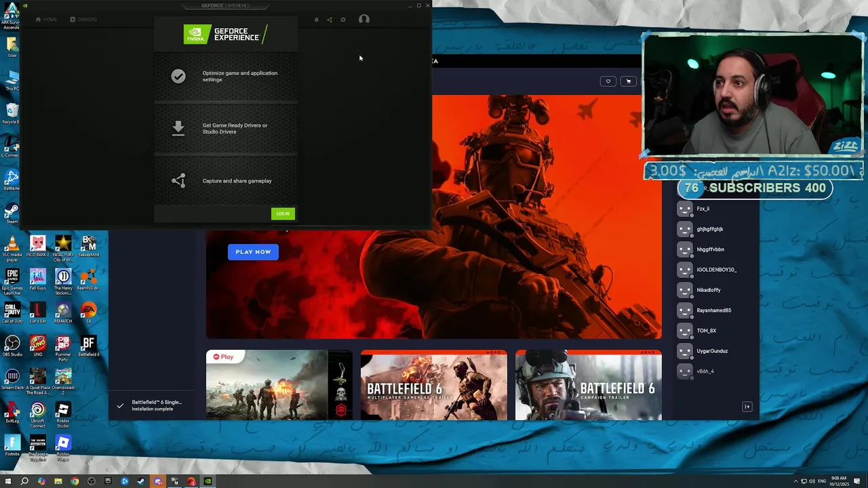
Task: Select the REMATCH desktop icon
Action: point(63,313)
